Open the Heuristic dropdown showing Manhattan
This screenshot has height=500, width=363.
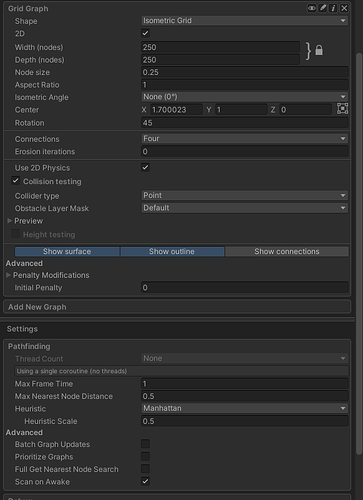point(245,408)
